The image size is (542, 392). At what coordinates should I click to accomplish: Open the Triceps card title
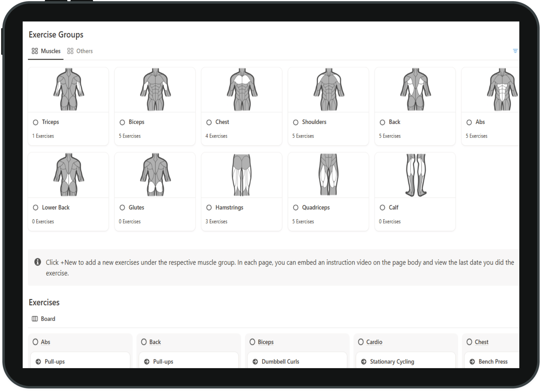[x=50, y=122]
